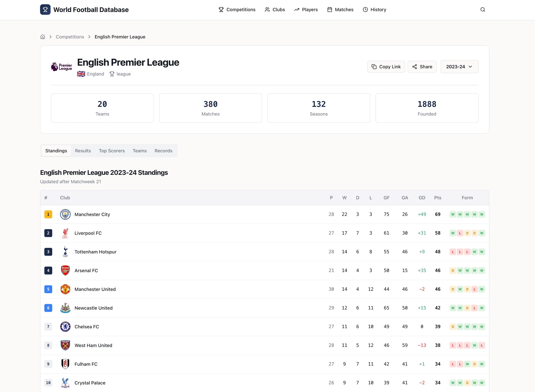Open the Clubs nav menu

(275, 10)
